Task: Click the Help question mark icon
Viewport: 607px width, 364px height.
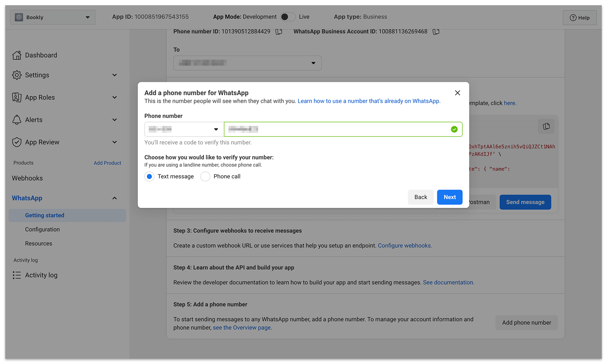Action: tap(573, 18)
